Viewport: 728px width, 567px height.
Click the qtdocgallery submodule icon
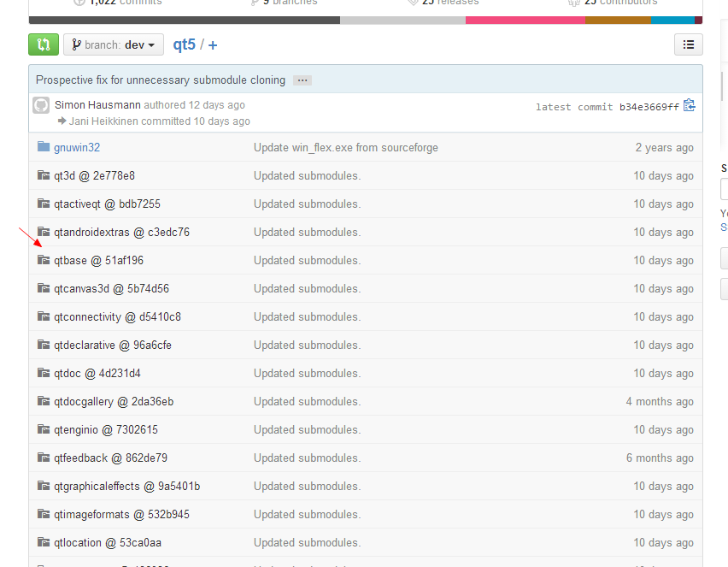[44, 401]
